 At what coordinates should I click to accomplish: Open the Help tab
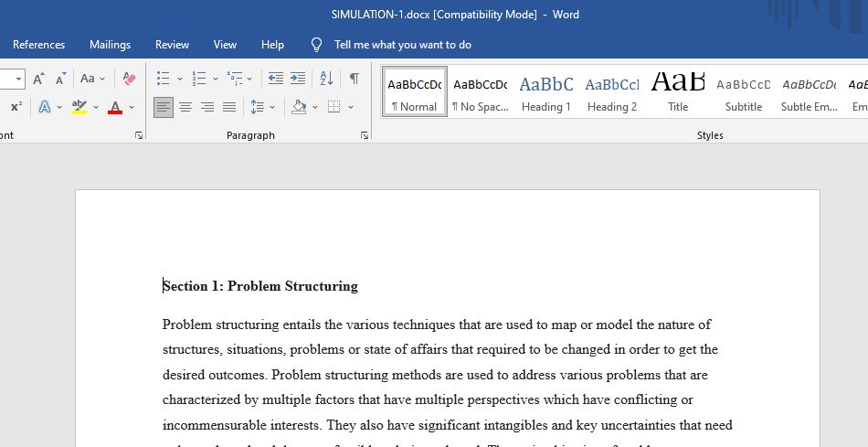pyautogui.click(x=272, y=45)
